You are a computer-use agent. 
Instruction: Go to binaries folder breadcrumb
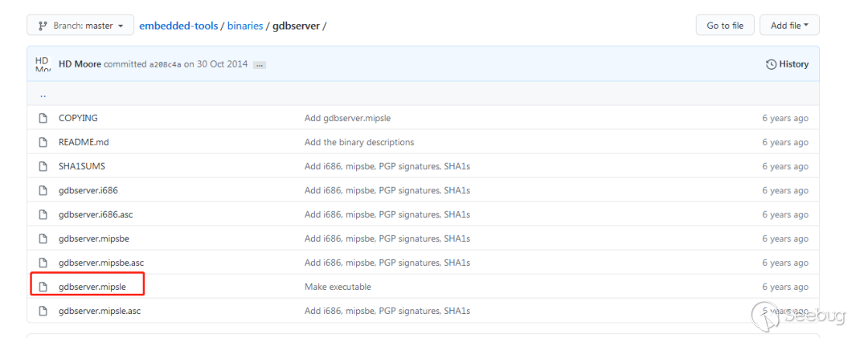[x=245, y=26]
